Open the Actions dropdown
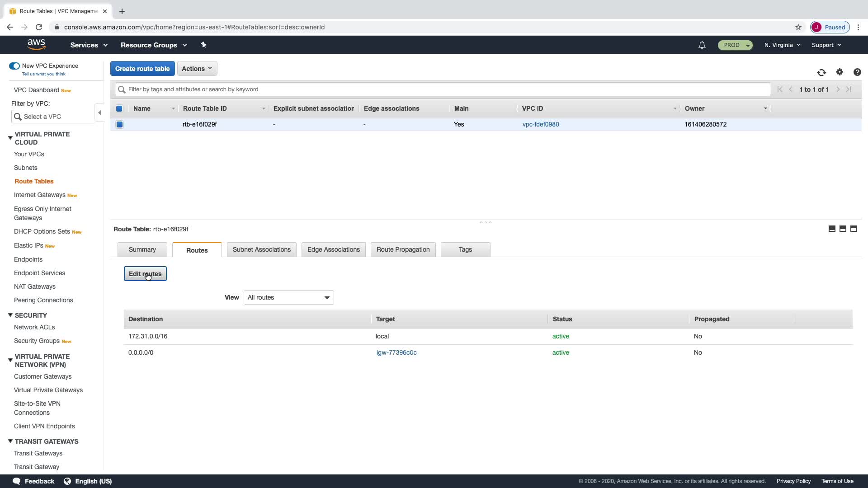Screen dimensions: 868x488 click(x=197, y=69)
